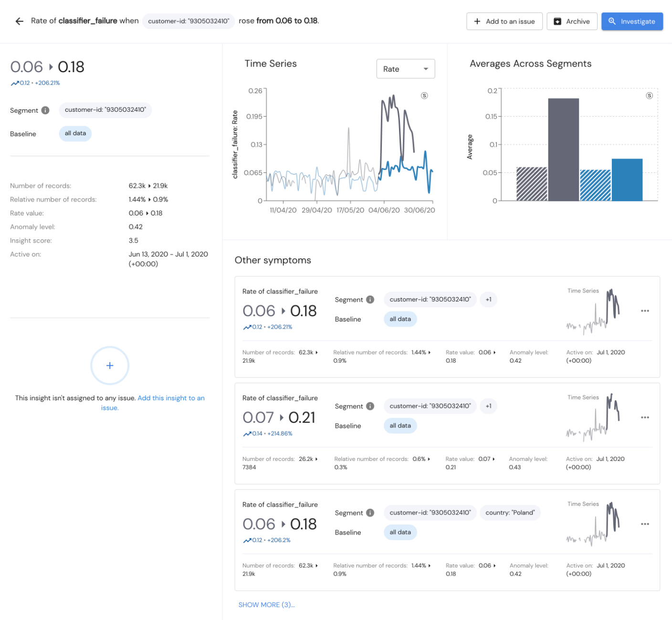Open the more options menu of first symptom
This screenshot has height=620, width=672.
(x=645, y=311)
